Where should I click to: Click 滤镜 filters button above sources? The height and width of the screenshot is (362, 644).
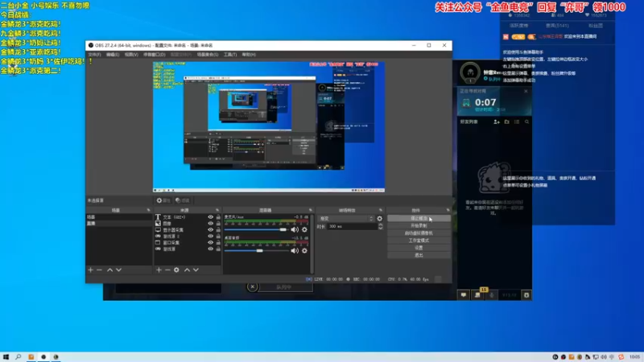click(x=183, y=200)
